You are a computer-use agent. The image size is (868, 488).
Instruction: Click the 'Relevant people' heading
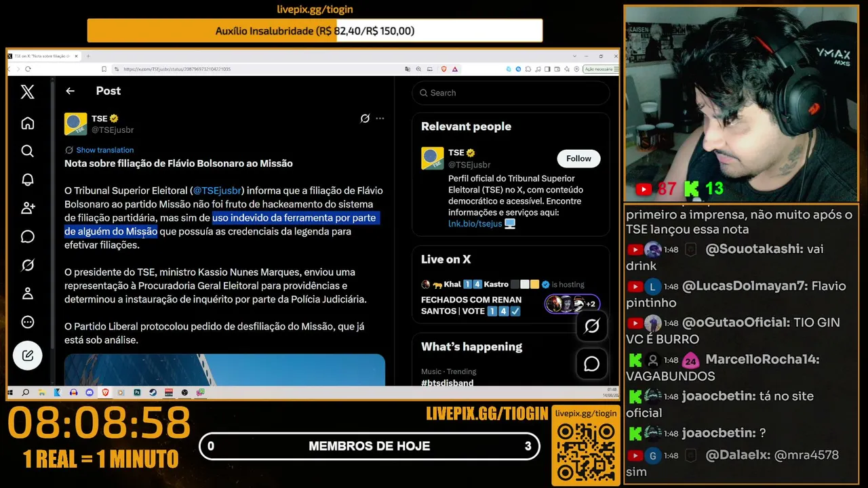pos(466,127)
